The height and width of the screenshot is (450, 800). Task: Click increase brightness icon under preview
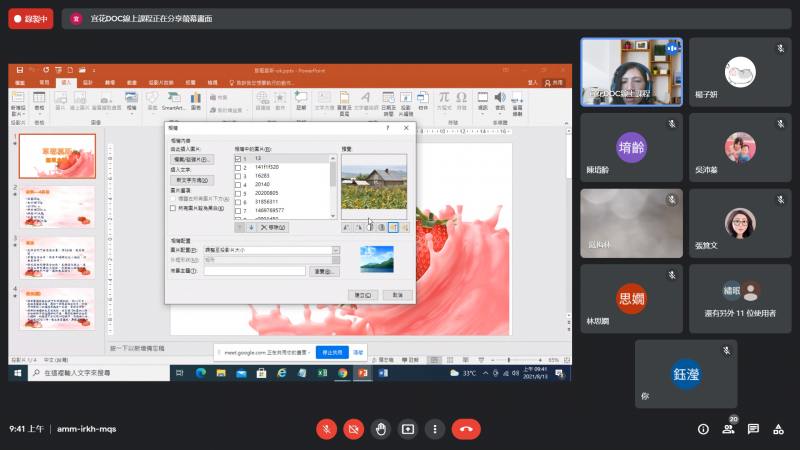(393, 228)
